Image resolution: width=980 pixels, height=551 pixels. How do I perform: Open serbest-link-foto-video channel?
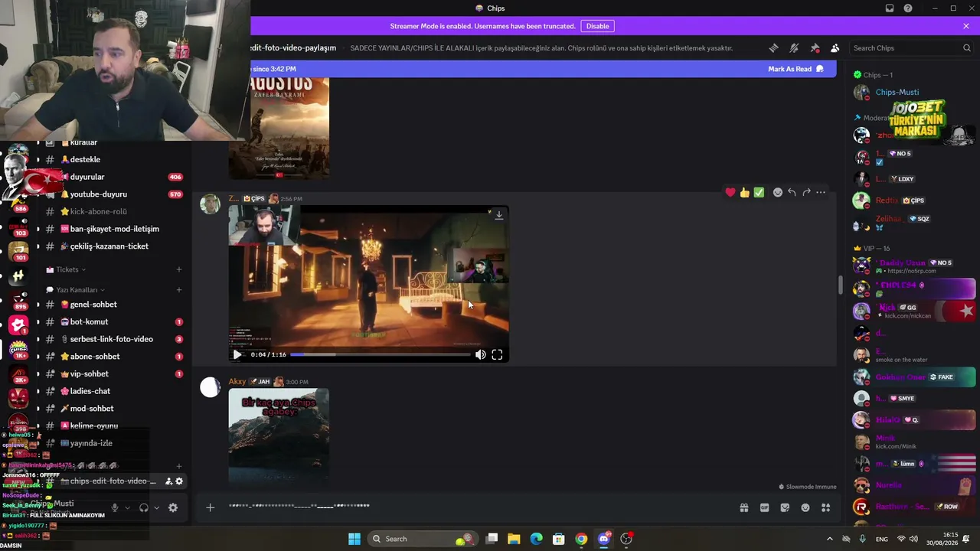(x=110, y=339)
